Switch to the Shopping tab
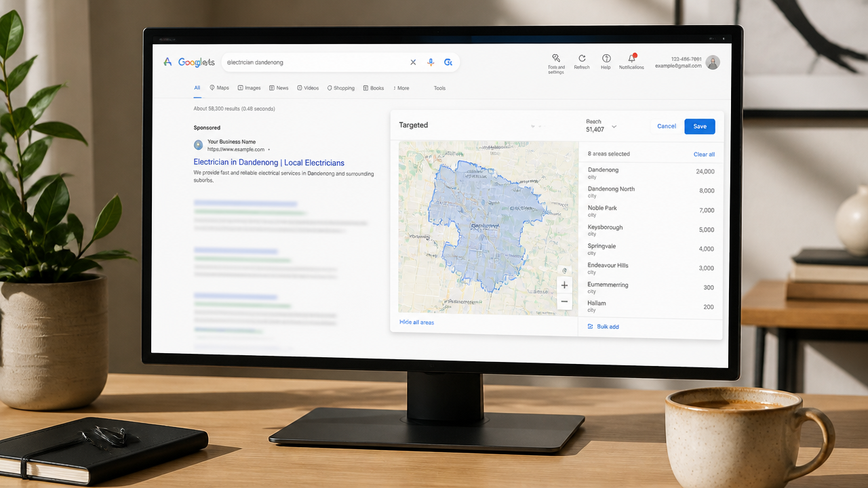Image resolution: width=868 pixels, height=488 pixels. point(341,88)
